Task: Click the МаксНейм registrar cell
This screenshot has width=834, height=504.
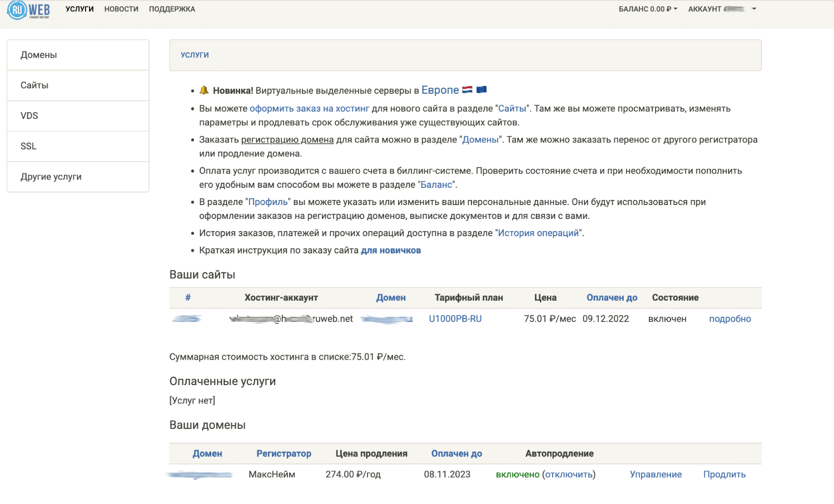Action: 272,475
